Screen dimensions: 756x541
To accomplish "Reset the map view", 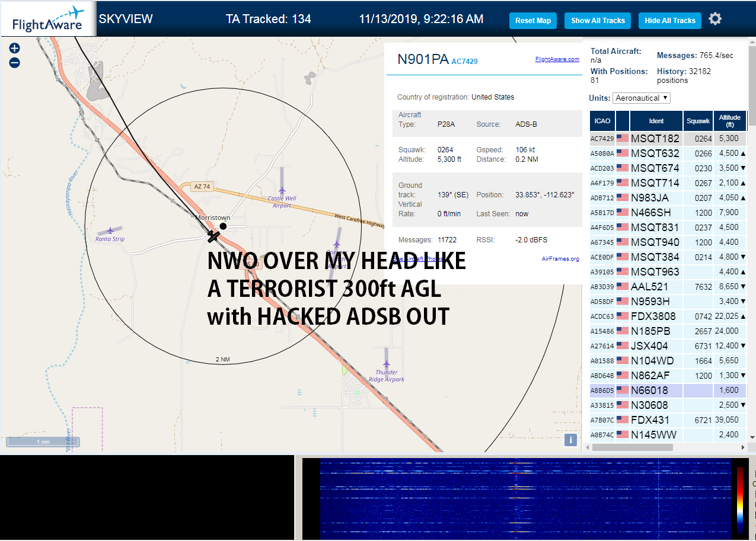I will (533, 21).
